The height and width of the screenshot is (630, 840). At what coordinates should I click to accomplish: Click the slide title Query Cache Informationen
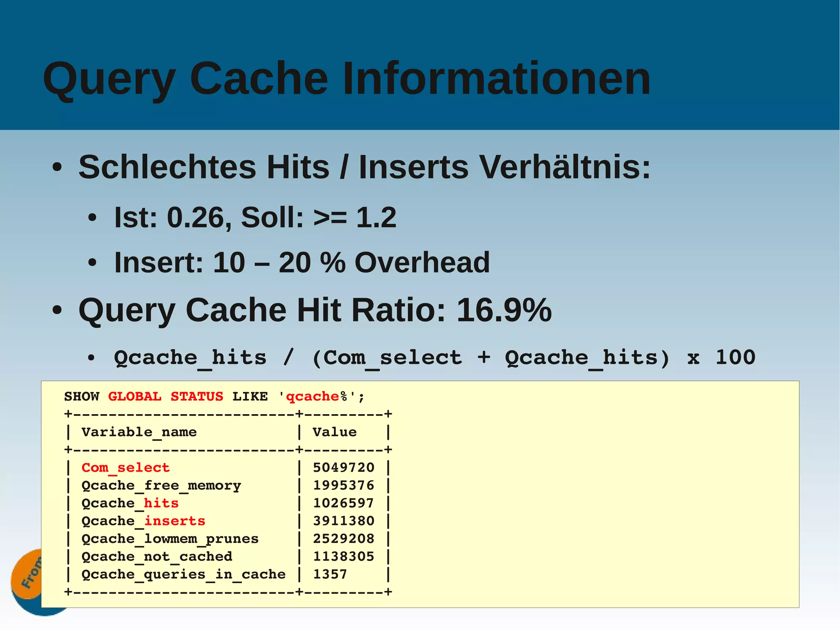click(x=347, y=78)
